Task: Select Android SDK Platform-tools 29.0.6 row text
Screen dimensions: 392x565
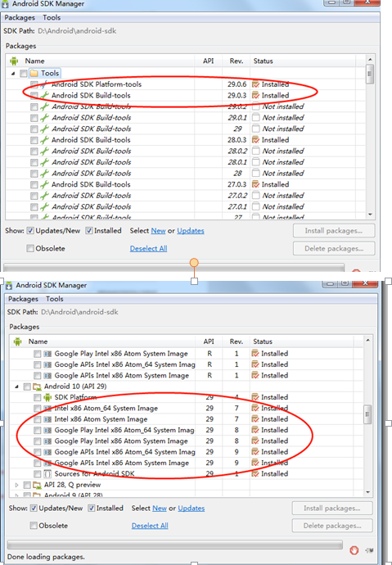Action: click(97, 84)
